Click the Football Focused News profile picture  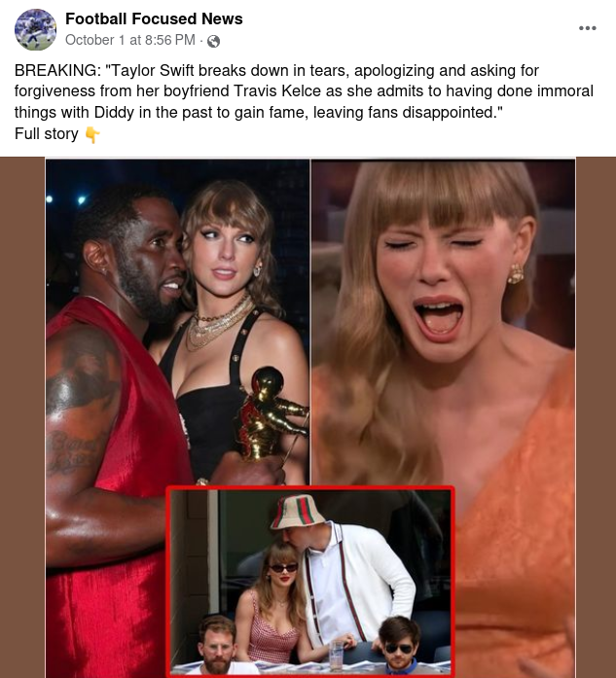[x=35, y=29]
